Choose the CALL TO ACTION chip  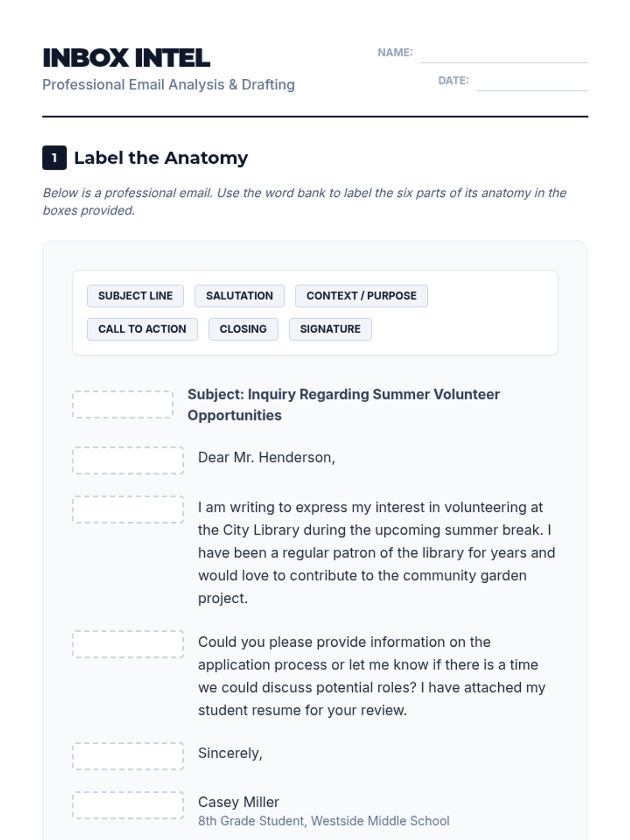pyautogui.click(x=142, y=329)
